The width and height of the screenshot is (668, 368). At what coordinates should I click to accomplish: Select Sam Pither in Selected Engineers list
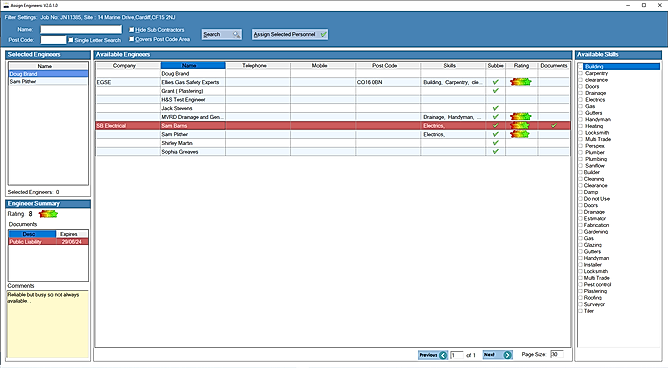coord(48,81)
